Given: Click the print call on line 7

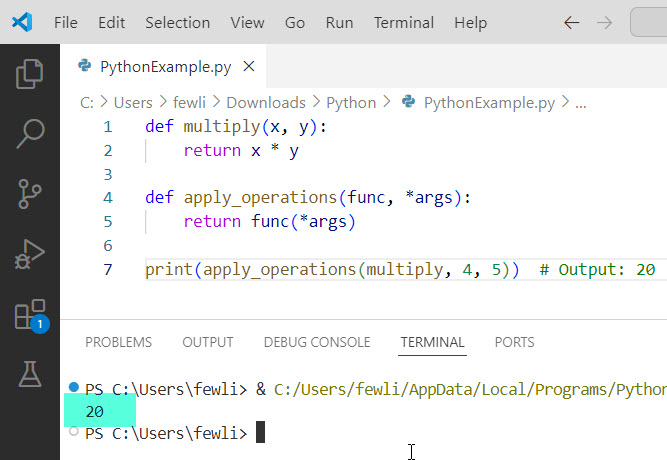Looking at the screenshot, I should (x=169, y=270).
